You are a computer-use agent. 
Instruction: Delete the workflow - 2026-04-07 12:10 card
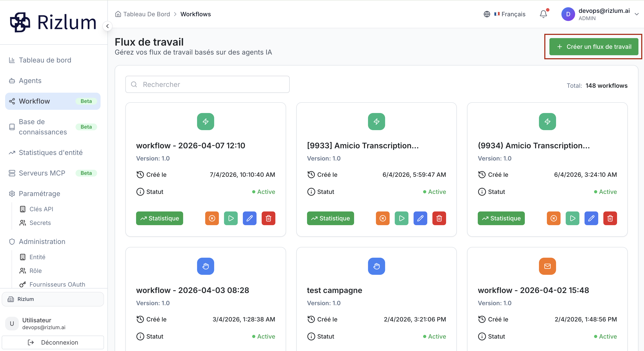[x=269, y=218]
